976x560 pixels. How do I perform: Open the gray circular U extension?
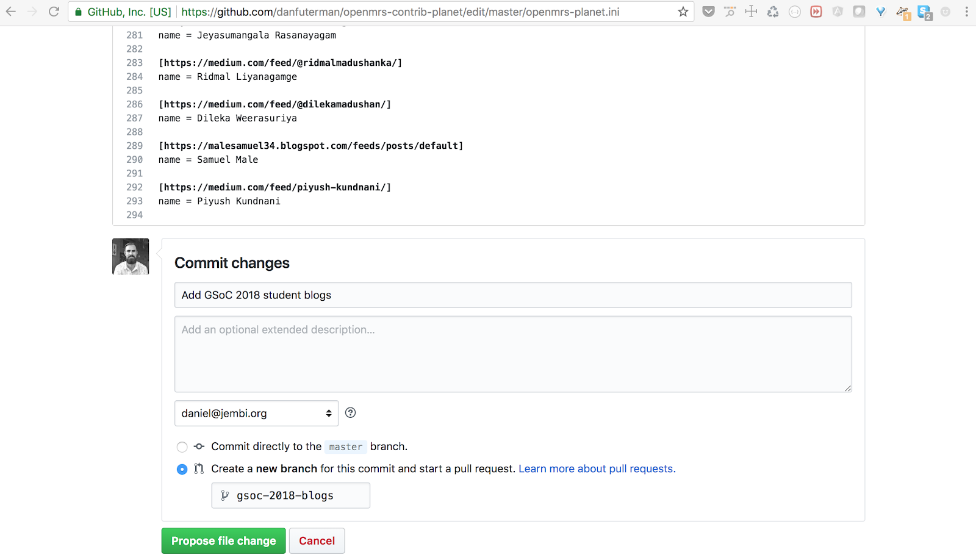[945, 12]
